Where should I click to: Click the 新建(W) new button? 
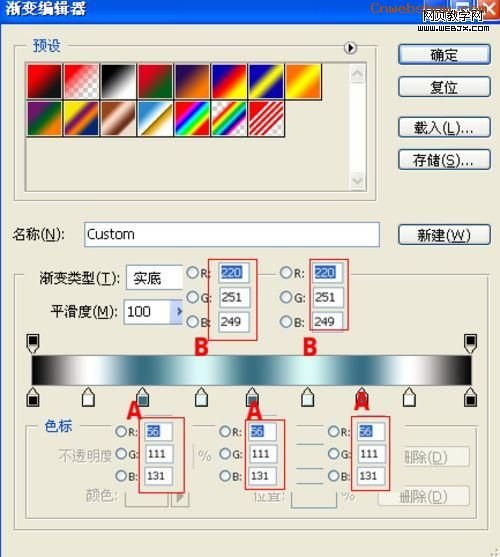coord(444,234)
